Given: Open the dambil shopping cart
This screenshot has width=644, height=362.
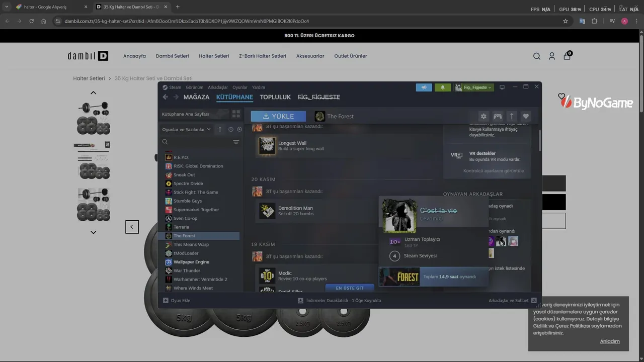Looking at the screenshot, I should 568,56.
